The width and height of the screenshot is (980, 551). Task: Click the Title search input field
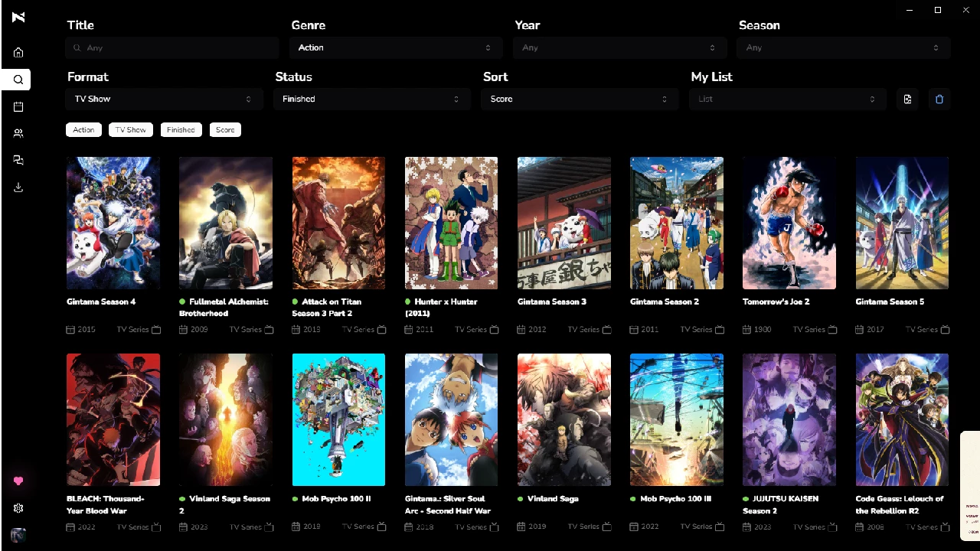pyautogui.click(x=172, y=47)
